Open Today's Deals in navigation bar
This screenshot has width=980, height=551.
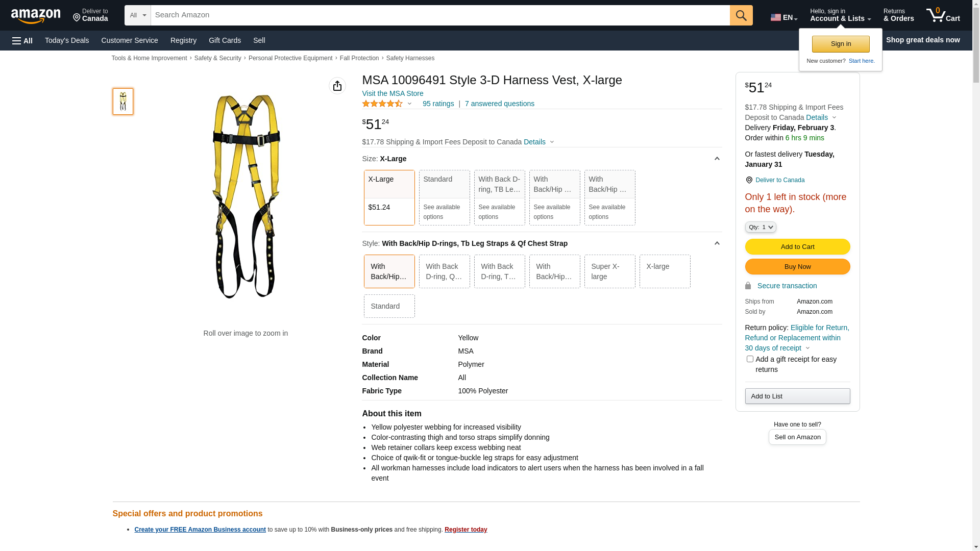(67, 40)
